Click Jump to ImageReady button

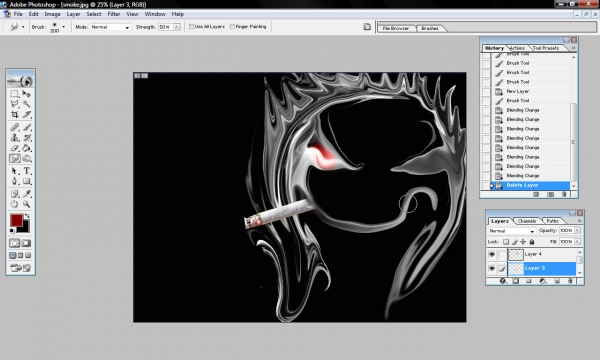pyautogui.click(x=21, y=268)
